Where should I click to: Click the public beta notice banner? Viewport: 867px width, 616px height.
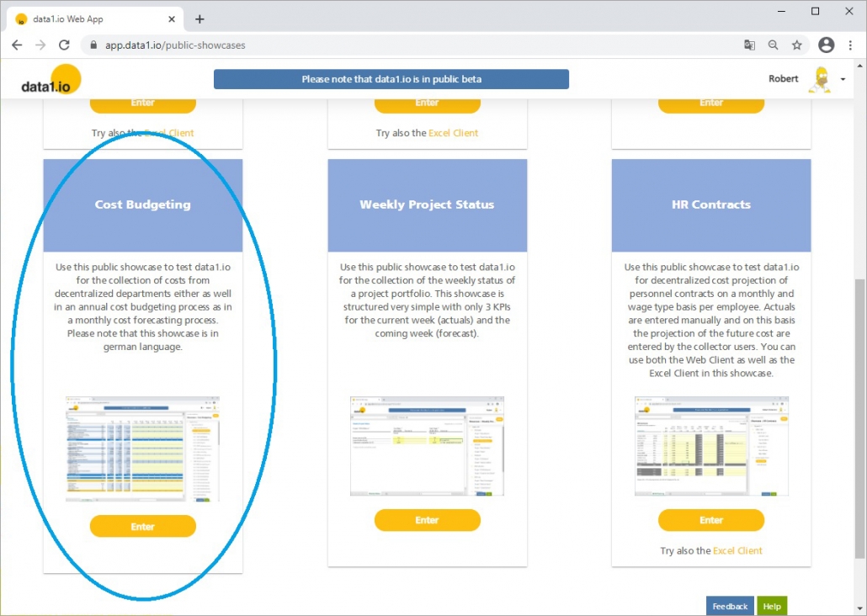pos(391,79)
